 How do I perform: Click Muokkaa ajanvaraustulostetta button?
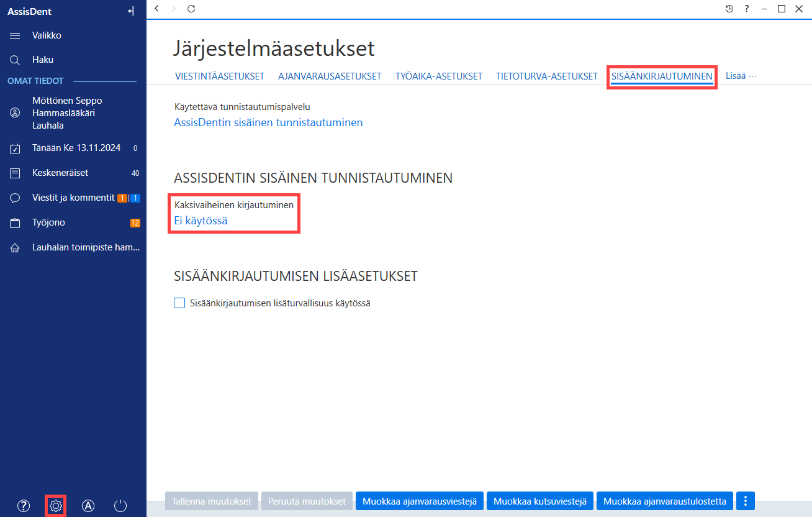point(665,501)
